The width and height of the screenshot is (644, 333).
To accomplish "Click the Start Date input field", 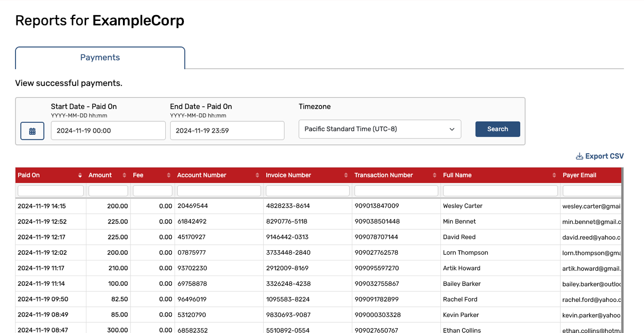I will (x=108, y=130).
